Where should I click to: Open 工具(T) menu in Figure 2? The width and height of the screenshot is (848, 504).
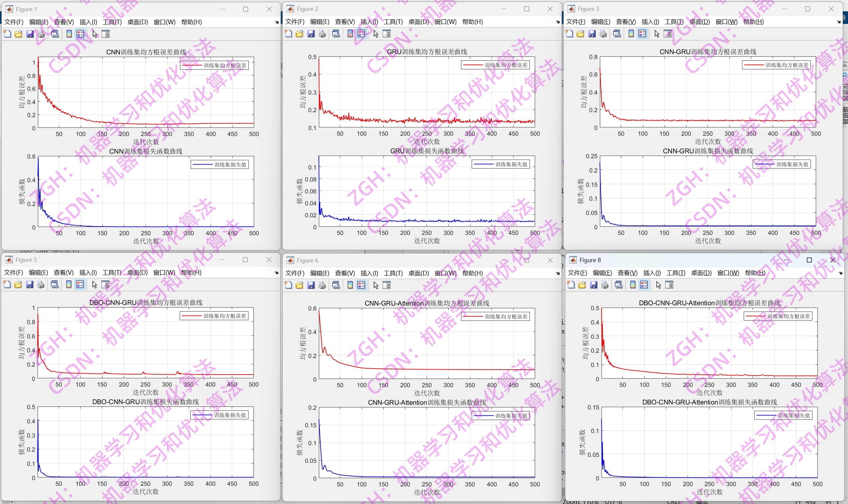point(393,22)
